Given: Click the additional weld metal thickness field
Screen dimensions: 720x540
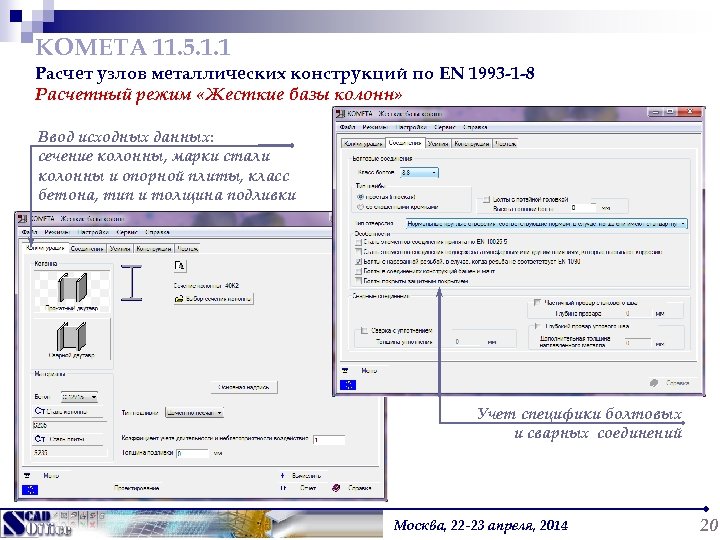Looking at the screenshot, I should [x=637, y=343].
